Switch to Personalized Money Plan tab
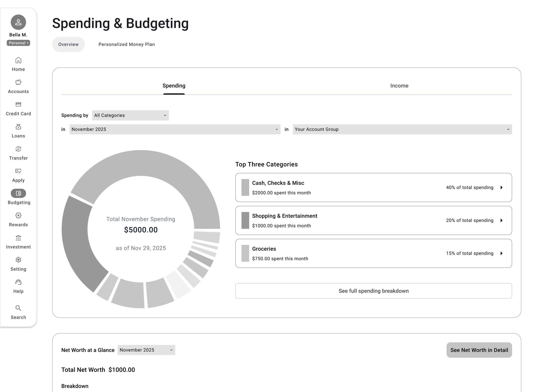This screenshot has width=552, height=392. click(127, 44)
